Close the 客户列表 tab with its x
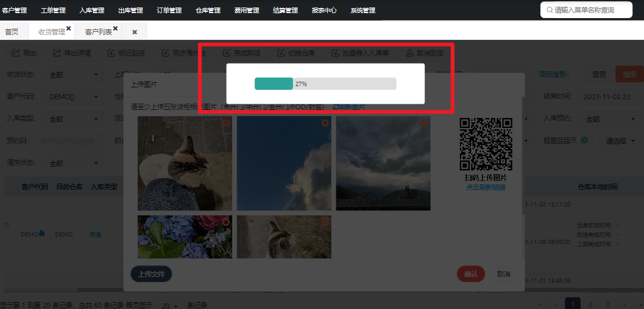This screenshot has height=309, width=644. point(115,28)
